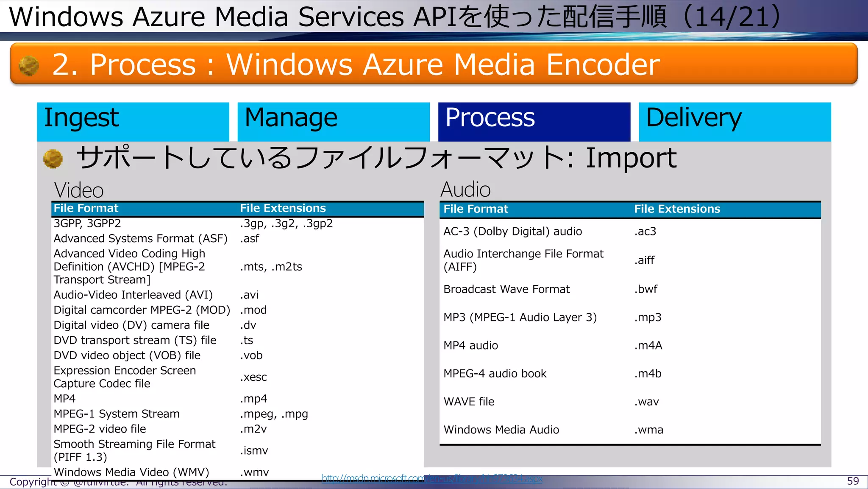Select the '.mts, .m2ts' extensions cell

[x=271, y=267]
